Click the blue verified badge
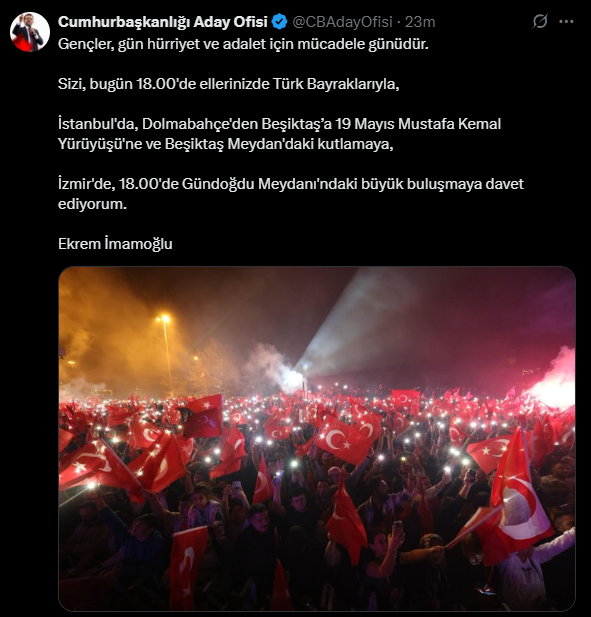 tap(279, 22)
